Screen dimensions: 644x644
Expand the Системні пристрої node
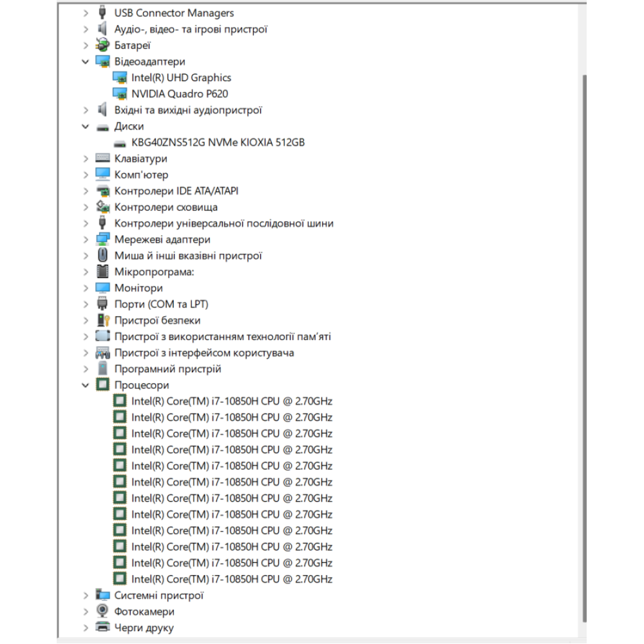click(86, 595)
